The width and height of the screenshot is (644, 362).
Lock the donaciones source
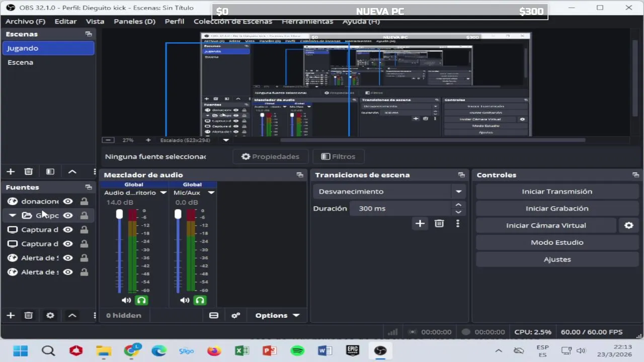[x=84, y=201]
